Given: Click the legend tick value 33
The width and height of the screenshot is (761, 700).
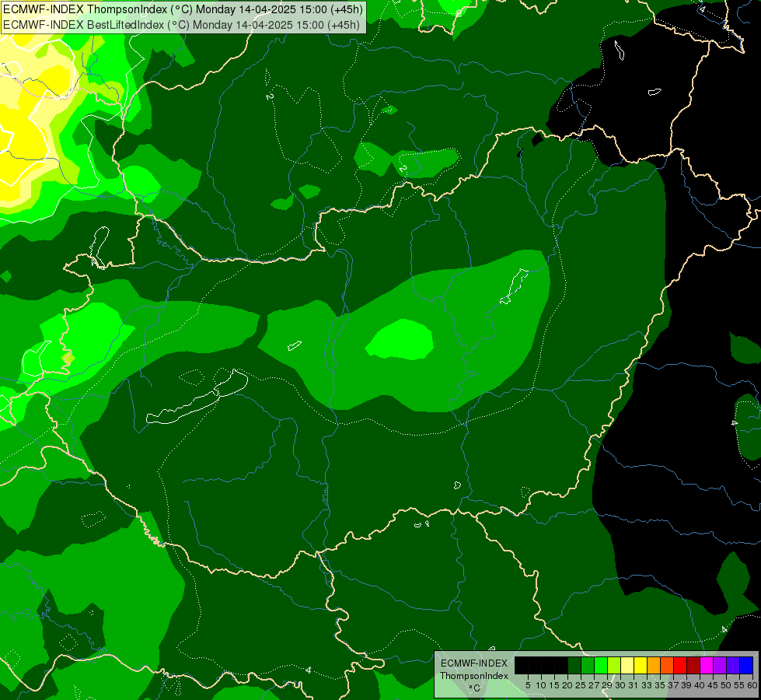Looking at the screenshot, I should (x=647, y=685).
